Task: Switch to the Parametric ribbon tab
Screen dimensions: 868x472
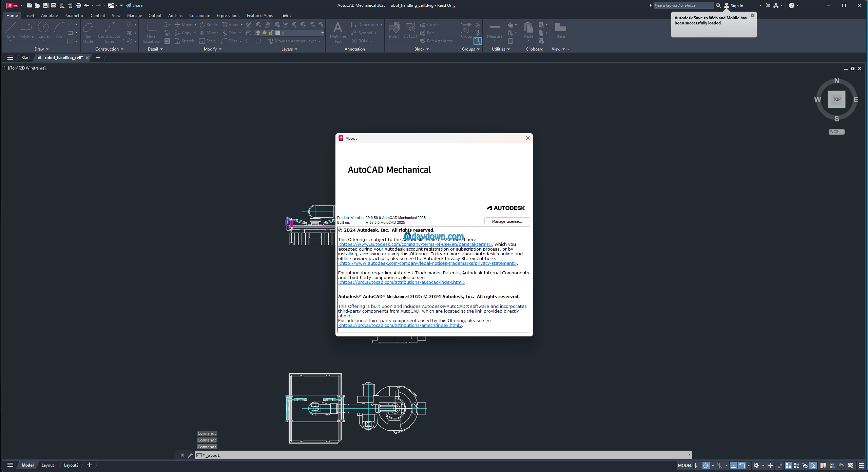Action: 74,16
